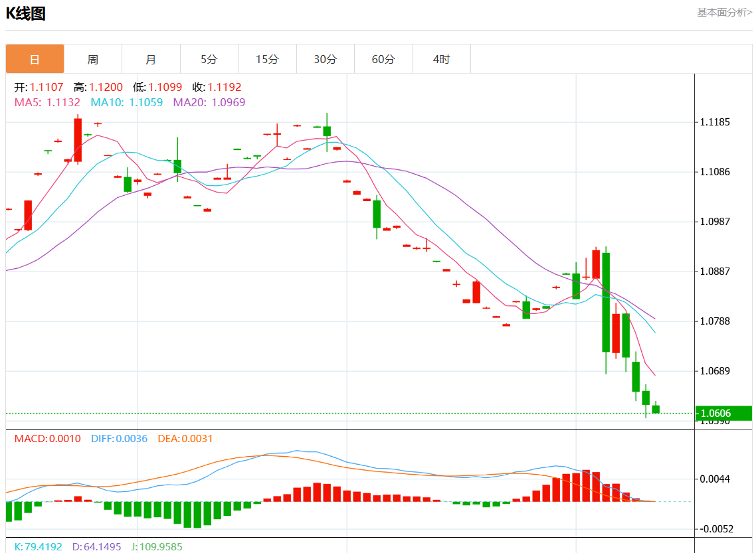The image size is (756, 553).
Task: Click the K value in KDJ panel
Action: coord(38,547)
